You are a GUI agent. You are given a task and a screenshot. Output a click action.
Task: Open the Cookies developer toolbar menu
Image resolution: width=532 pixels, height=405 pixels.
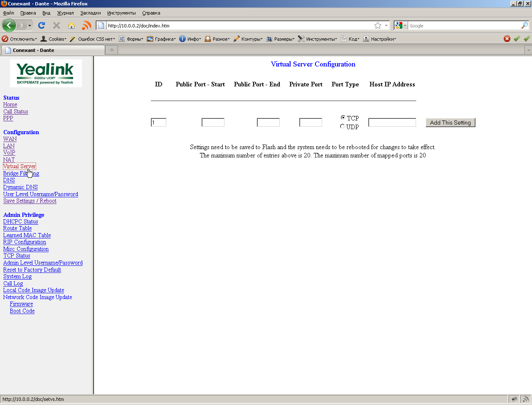coord(53,39)
